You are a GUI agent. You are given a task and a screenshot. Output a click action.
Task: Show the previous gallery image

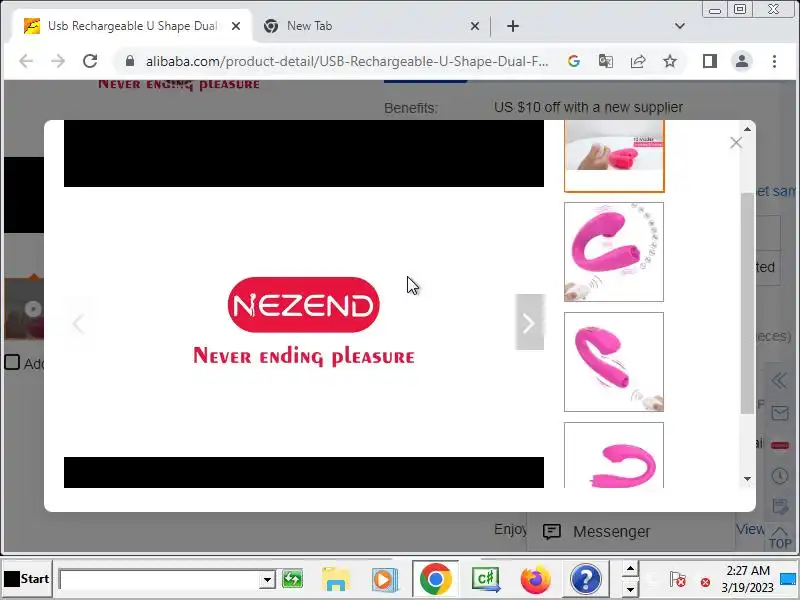tap(78, 322)
